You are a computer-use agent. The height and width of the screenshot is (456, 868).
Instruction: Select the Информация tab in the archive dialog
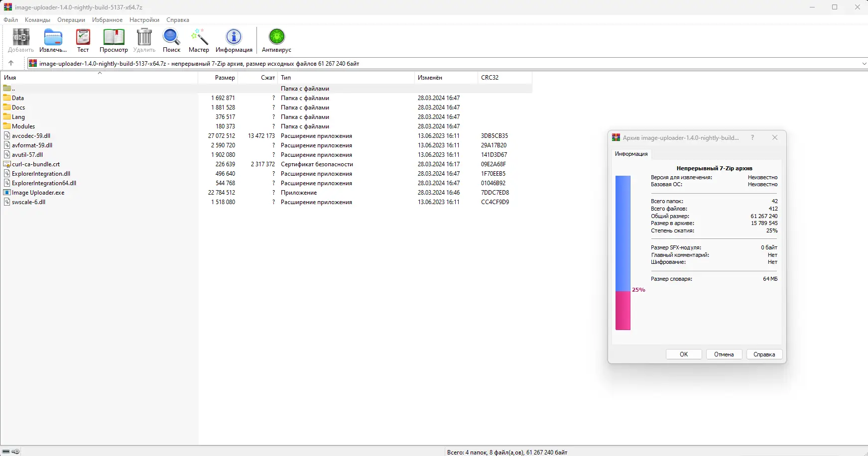click(631, 154)
